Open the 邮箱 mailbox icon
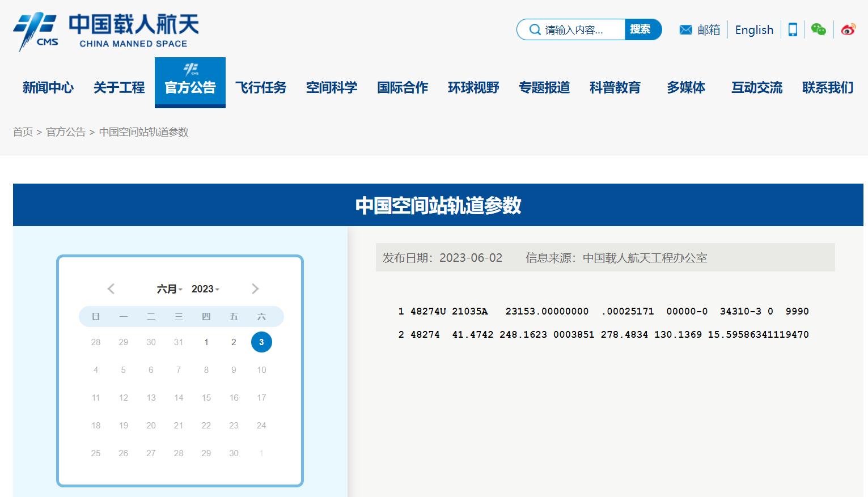 click(x=685, y=29)
